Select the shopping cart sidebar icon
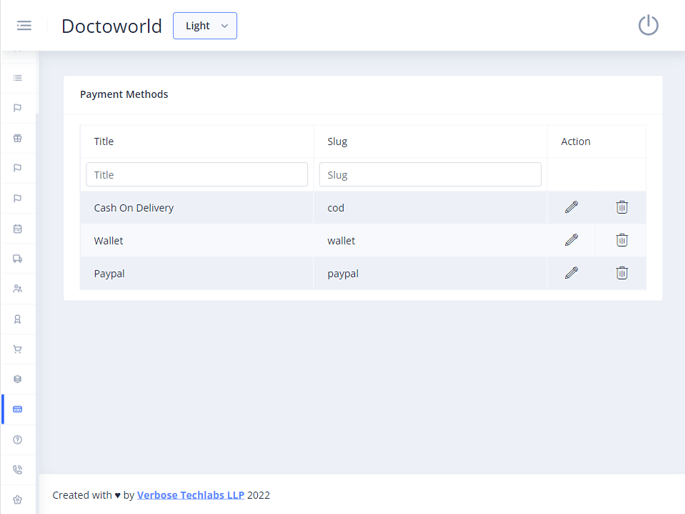Image resolution: width=685 pixels, height=514 pixels. coord(18,349)
